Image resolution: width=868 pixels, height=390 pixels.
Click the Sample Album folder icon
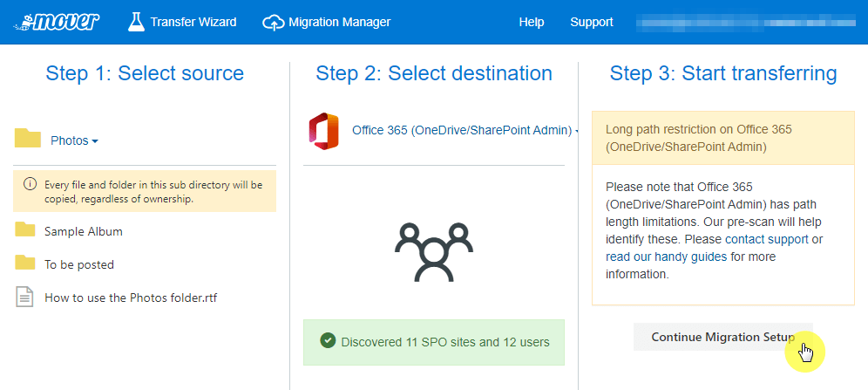[x=25, y=229]
